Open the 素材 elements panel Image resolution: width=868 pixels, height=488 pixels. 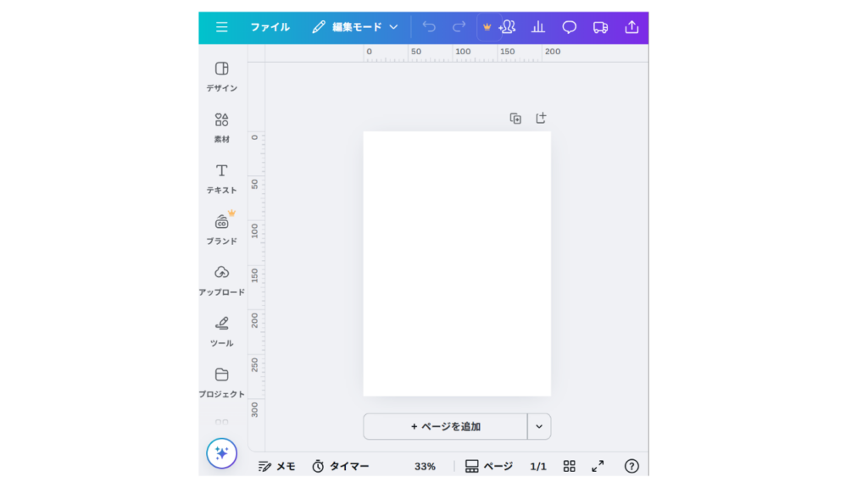(x=221, y=126)
